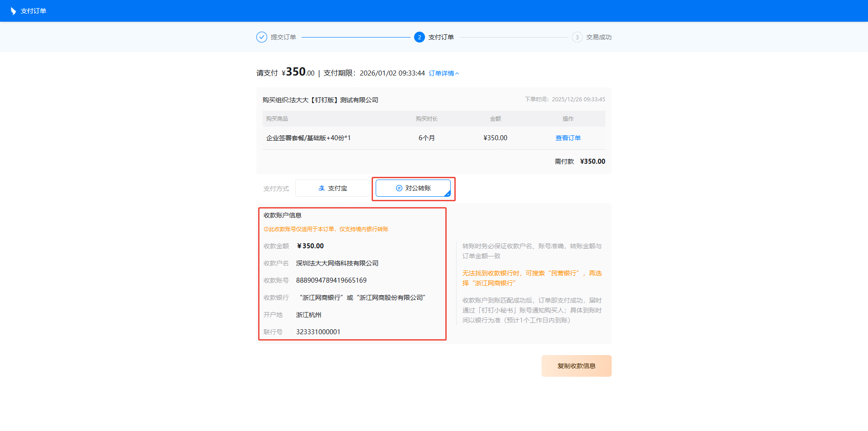Click the completed checkmark step icon
Screen dimensions: 868x431
coord(262,37)
